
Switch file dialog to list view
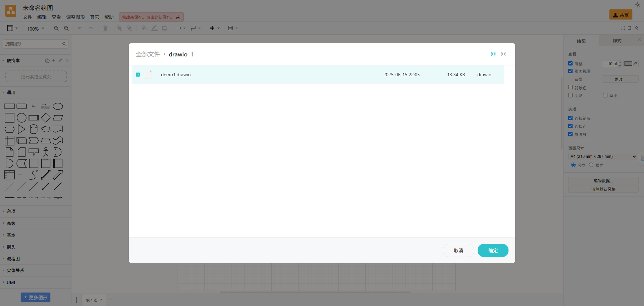493,54
